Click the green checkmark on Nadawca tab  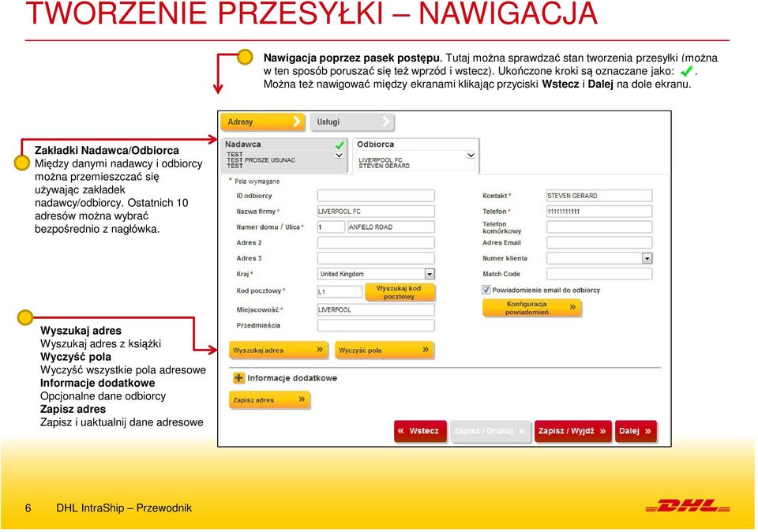340,145
